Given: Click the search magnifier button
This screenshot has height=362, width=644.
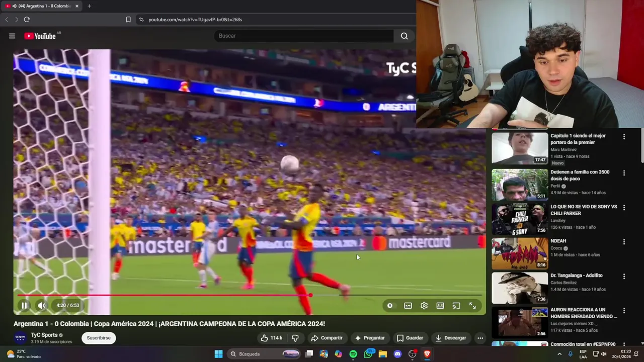Looking at the screenshot, I should (404, 36).
